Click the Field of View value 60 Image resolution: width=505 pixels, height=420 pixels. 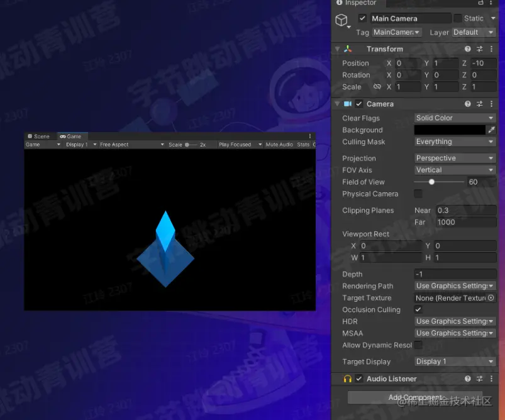pyautogui.click(x=482, y=182)
